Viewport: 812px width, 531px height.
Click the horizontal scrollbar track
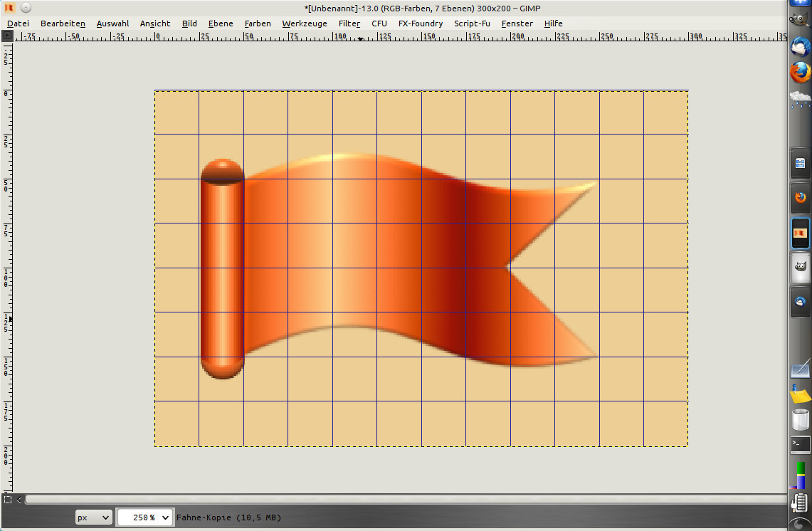pyautogui.click(x=399, y=500)
